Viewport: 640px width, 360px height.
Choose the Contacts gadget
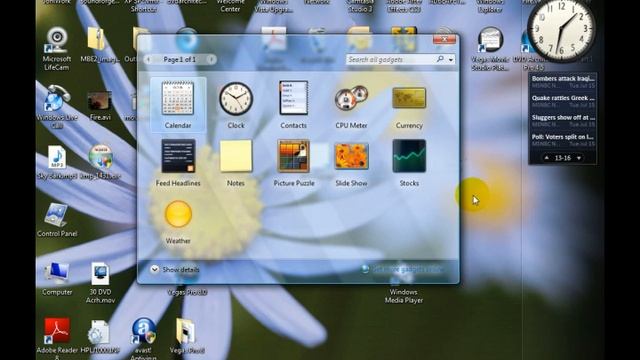[x=293, y=104]
